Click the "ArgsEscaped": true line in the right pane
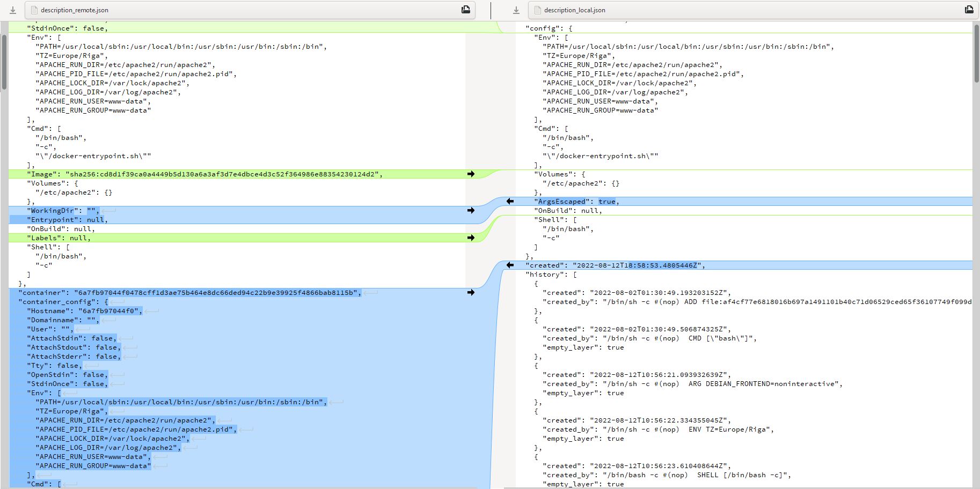 576,202
